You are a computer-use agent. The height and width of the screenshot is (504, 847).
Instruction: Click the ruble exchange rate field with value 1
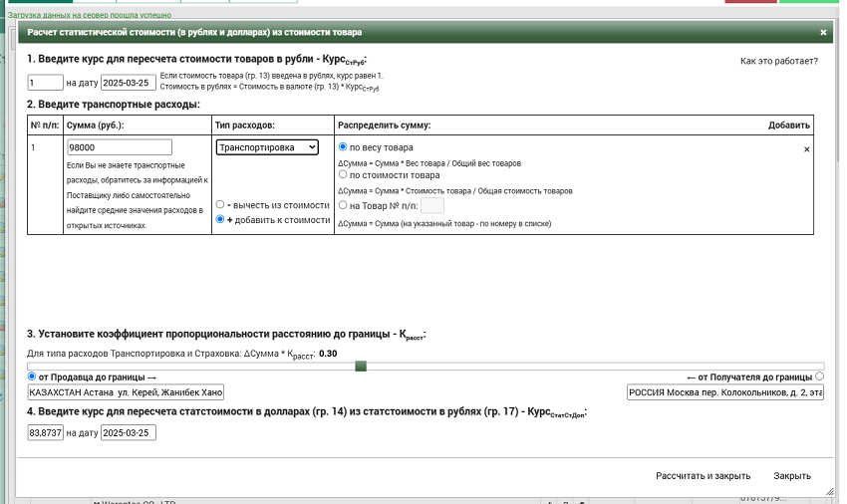click(x=46, y=83)
